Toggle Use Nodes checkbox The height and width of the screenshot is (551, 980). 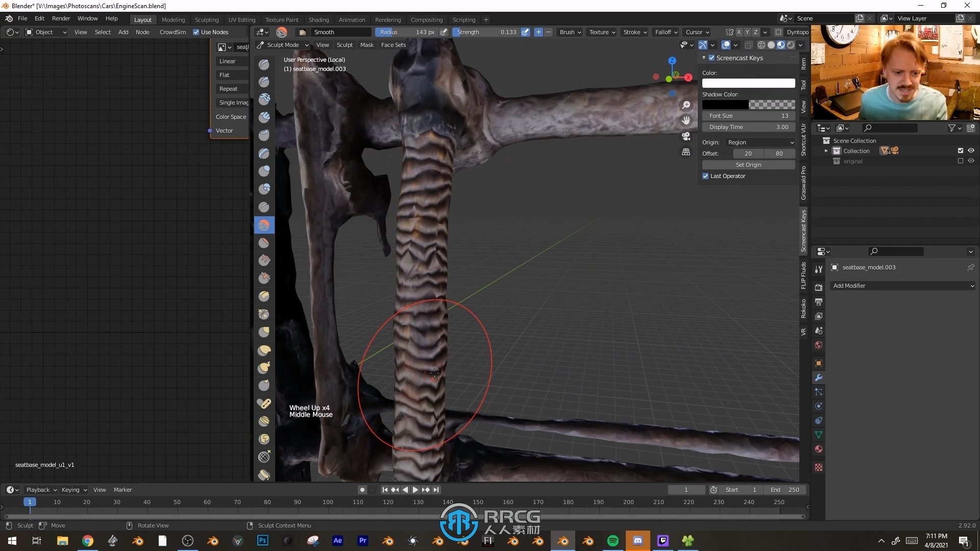(x=196, y=32)
